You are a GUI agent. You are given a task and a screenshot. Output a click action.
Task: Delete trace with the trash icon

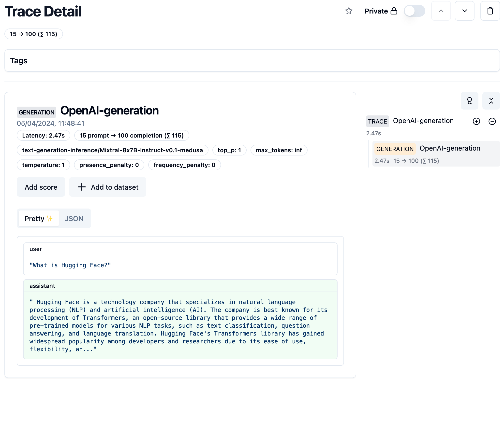tap(490, 11)
